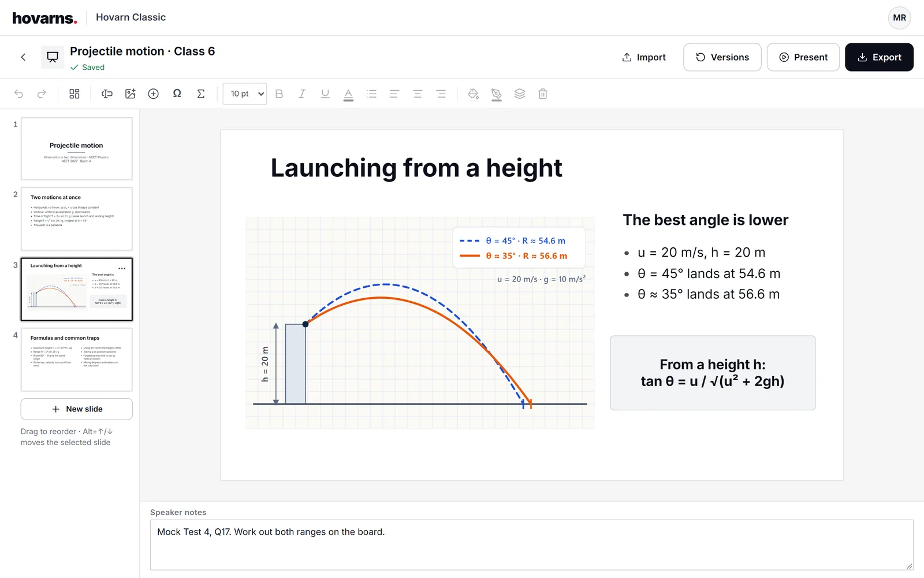
Task: Go back with the left chevron
Action: point(23,57)
